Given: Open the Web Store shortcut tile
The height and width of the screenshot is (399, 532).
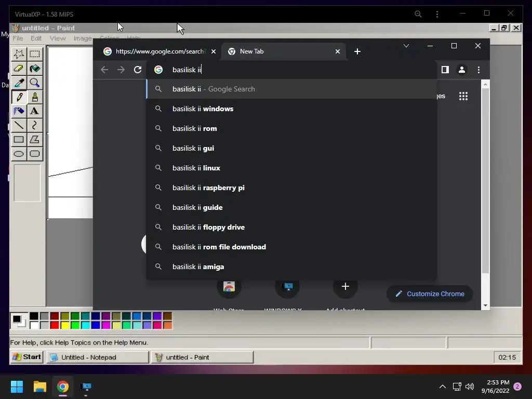Looking at the screenshot, I should (229, 287).
